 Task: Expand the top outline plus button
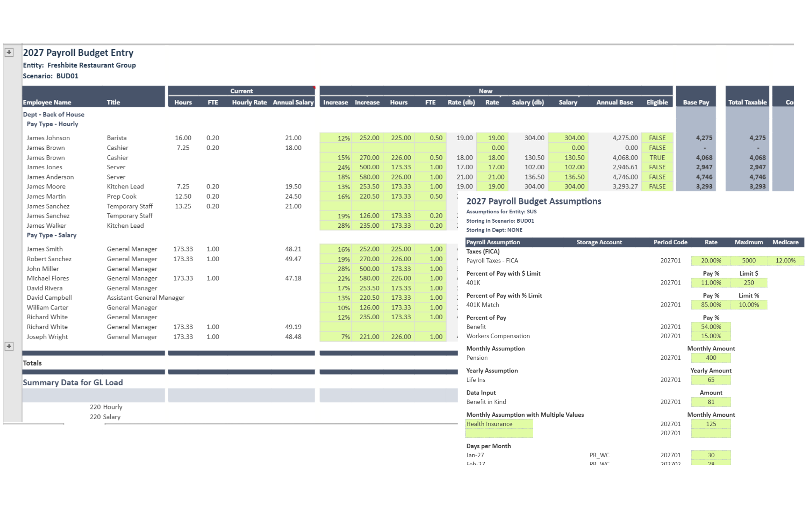[9, 52]
